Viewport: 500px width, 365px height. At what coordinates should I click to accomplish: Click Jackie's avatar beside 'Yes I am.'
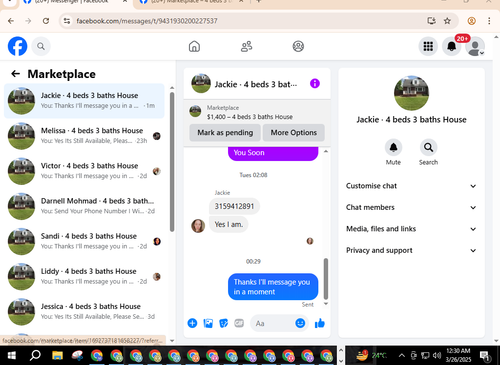[x=198, y=226]
